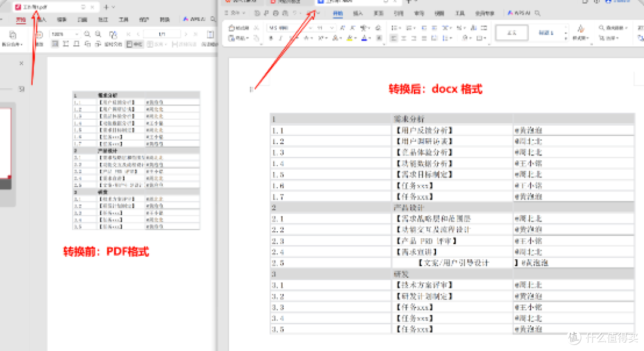The image size is (644, 351).
Task: Click zoom out magnifier in PDF window
Action: tap(87, 34)
